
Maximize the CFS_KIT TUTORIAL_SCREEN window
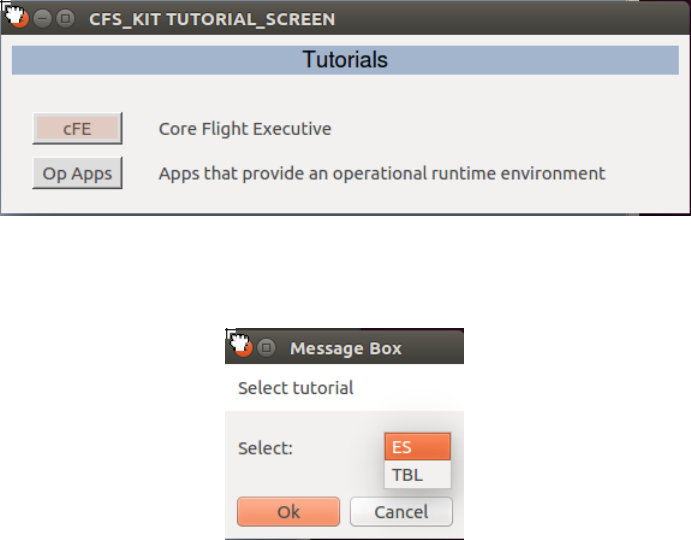click(65, 19)
